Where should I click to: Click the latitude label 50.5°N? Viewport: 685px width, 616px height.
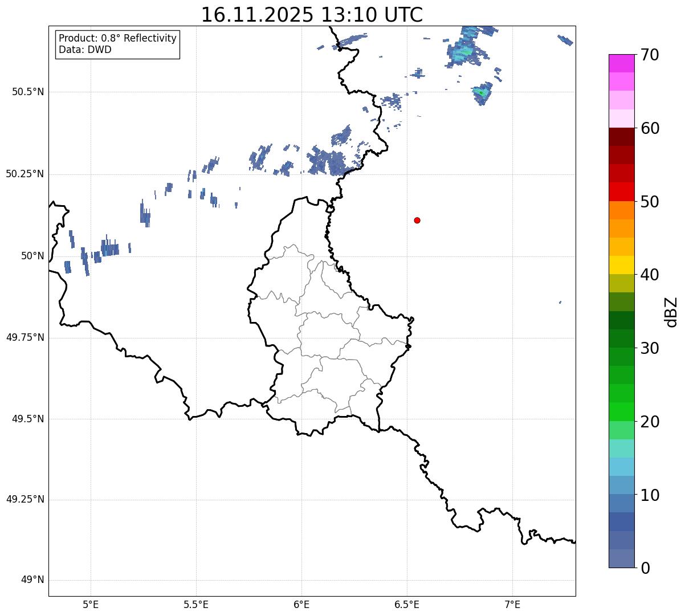(x=28, y=92)
